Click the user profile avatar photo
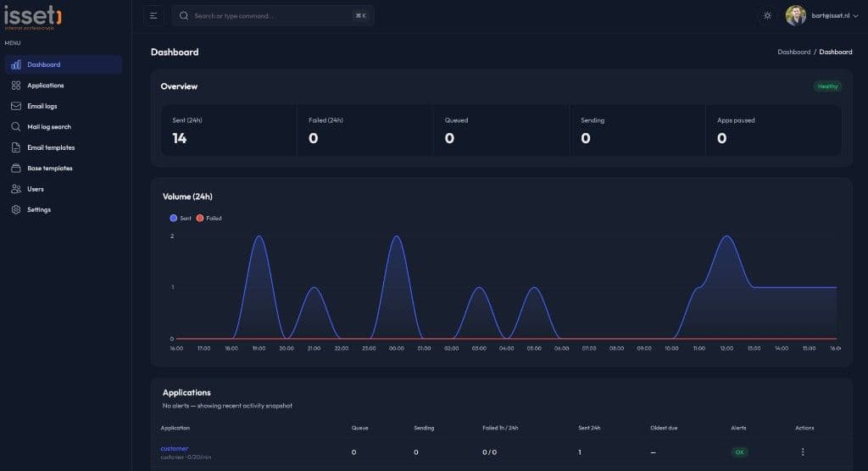 point(795,15)
